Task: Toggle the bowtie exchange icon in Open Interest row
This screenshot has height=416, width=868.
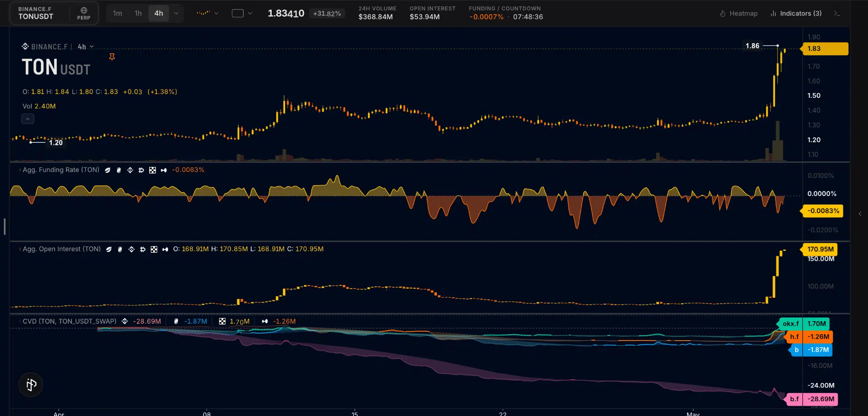Action: coord(165,250)
